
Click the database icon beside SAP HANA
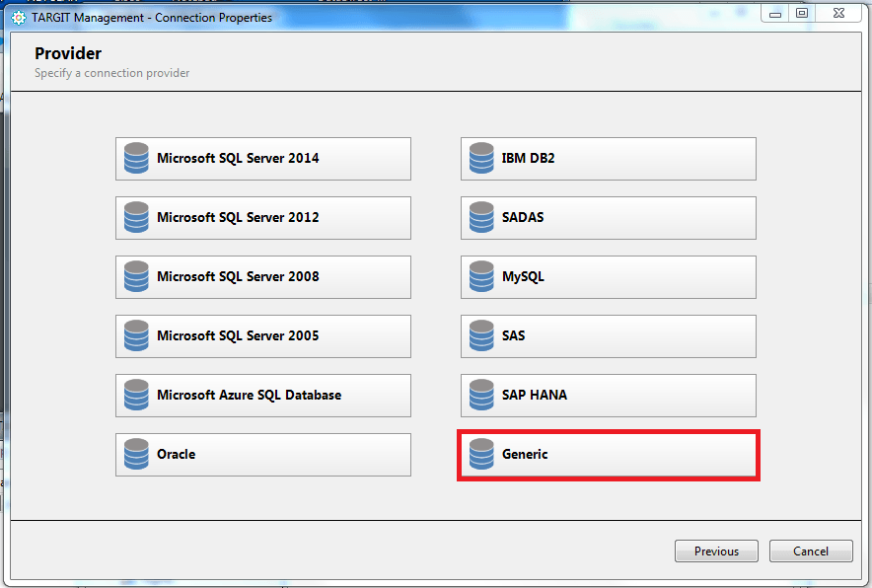click(x=481, y=396)
